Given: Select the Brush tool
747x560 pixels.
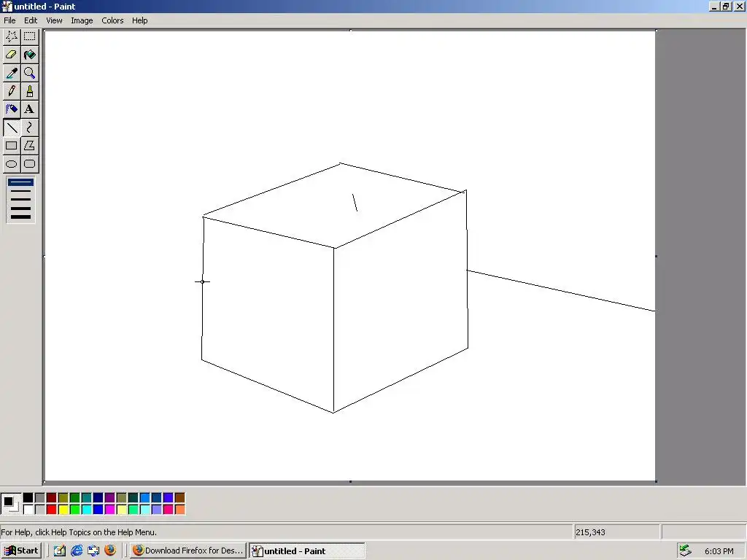Looking at the screenshot, I should click(29, 91).
